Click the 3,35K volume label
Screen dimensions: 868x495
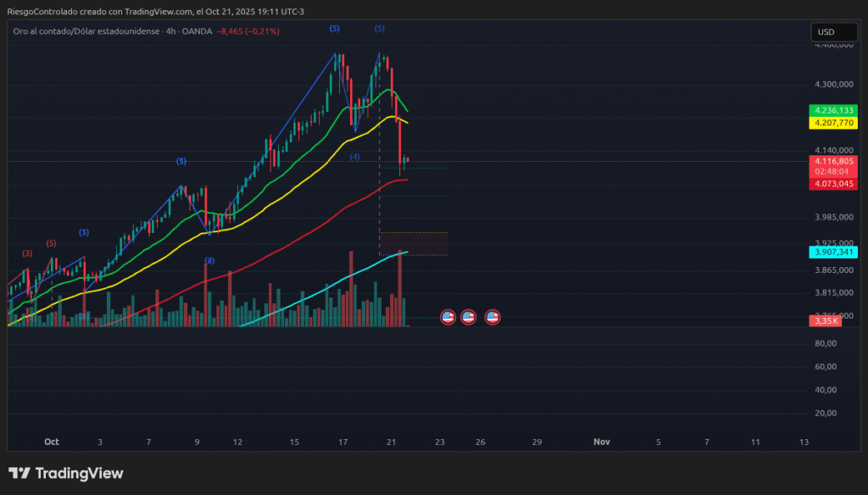825,320
